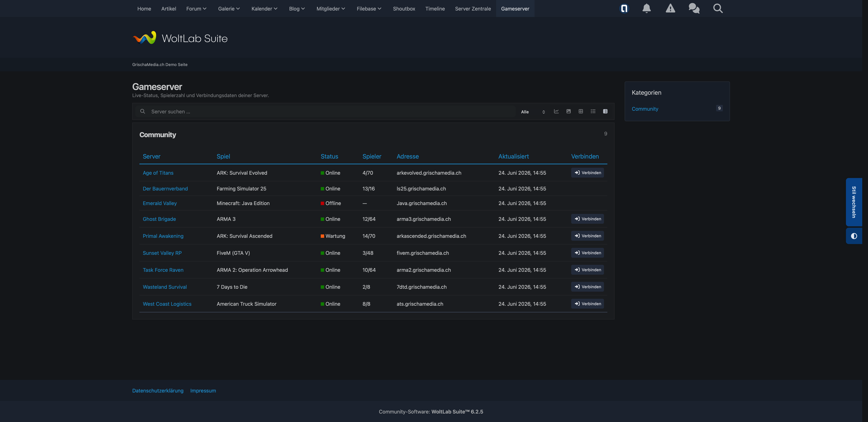This screenshot has height=422, width=868.
Task: Expand the Galerie menu
Action: tap(229, 9)
